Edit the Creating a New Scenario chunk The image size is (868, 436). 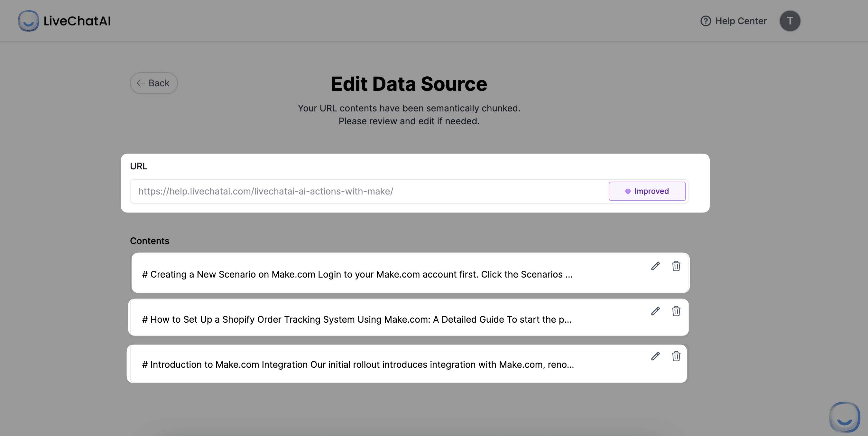point(655,266)
